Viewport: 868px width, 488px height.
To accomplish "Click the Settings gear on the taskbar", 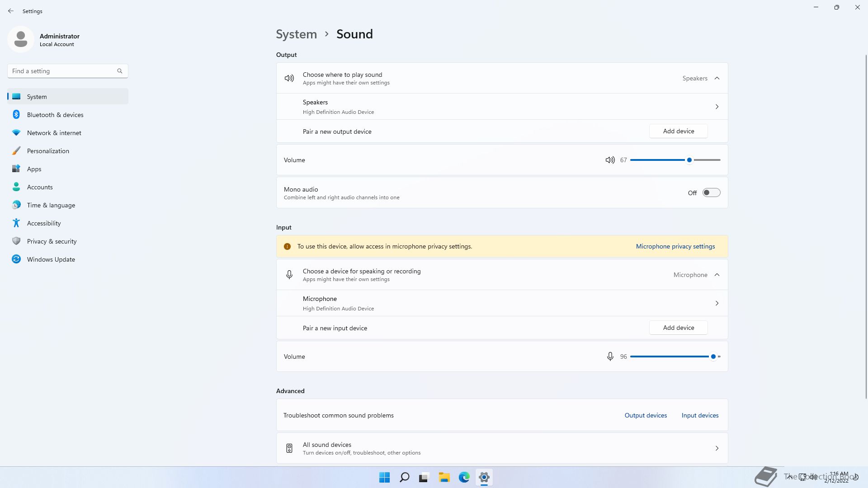I will (484, 477).
